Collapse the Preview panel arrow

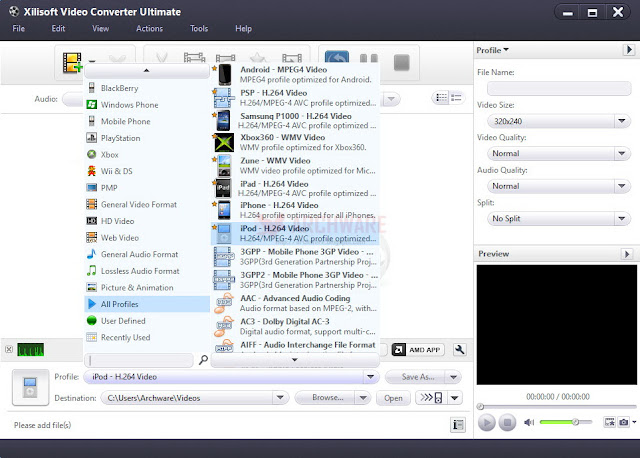tap(627, 254)
